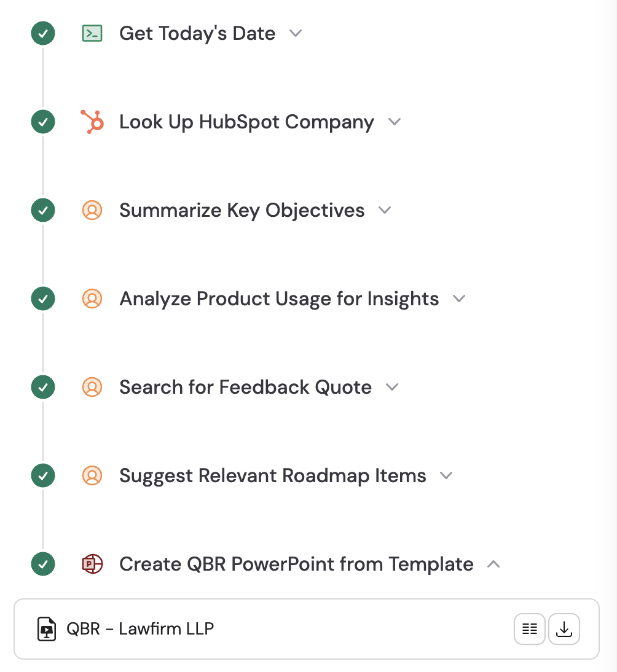Open the Search for Feedback Quote dropdown
Screen dimensions: 617x672
coord(392,387)
